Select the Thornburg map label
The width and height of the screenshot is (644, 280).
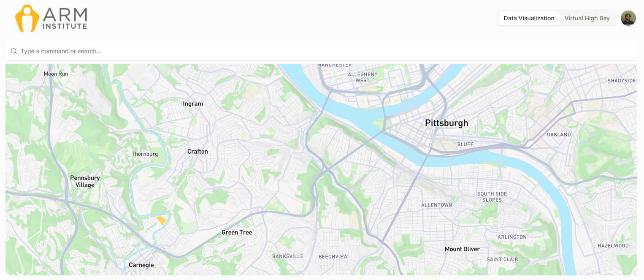[x=145, y=154]
